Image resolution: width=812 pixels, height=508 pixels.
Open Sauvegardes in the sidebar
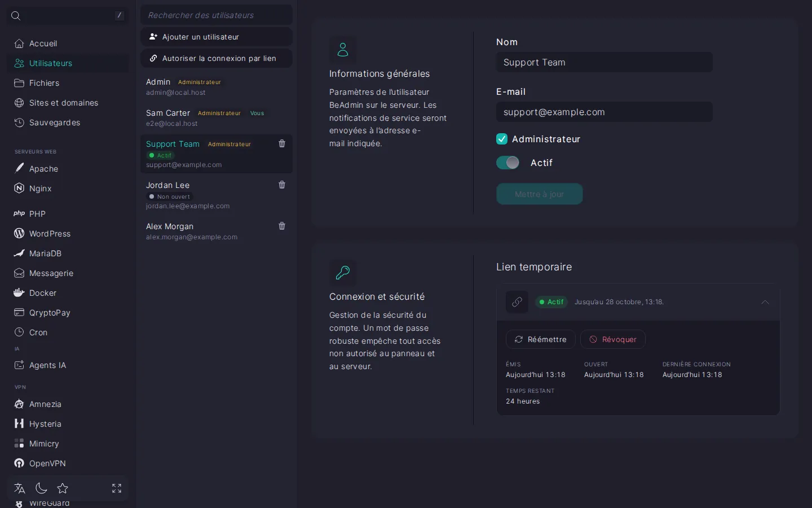[68, 122]
